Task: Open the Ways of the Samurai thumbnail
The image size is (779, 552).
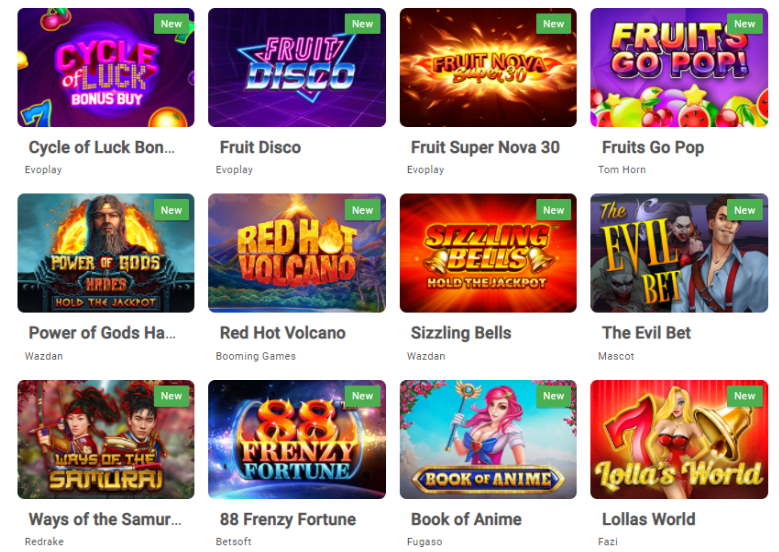Action: pos(105,439)
